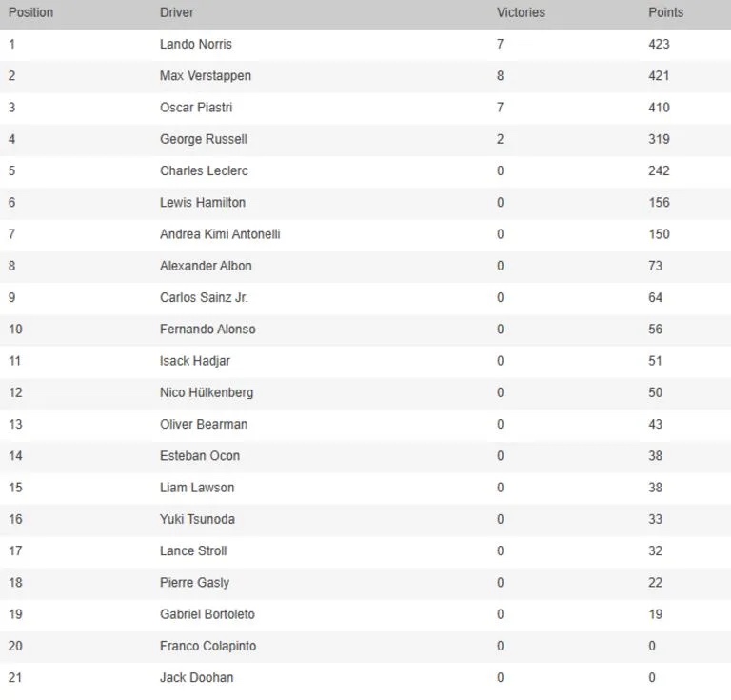Select Yuki Tsunoda in the standings

tap(197, 519)
